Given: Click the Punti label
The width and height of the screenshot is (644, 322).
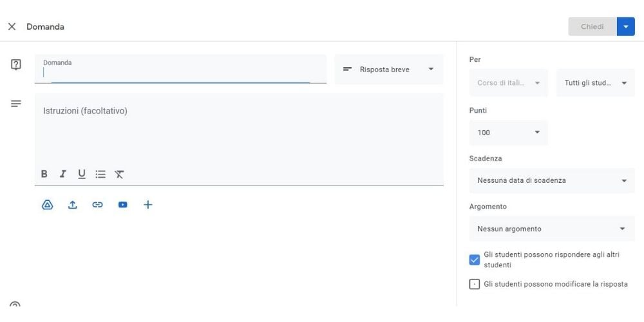Looking at the screenshot, I should coord(478,111).
